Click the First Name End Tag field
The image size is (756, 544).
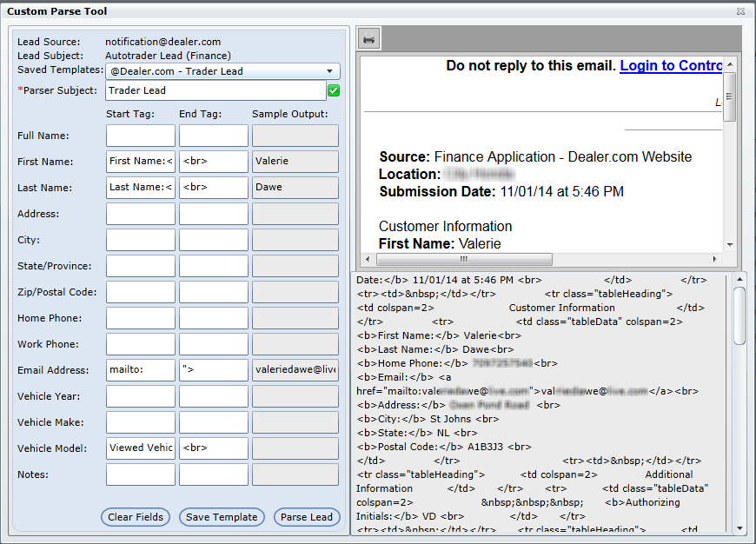pos(214,162)
